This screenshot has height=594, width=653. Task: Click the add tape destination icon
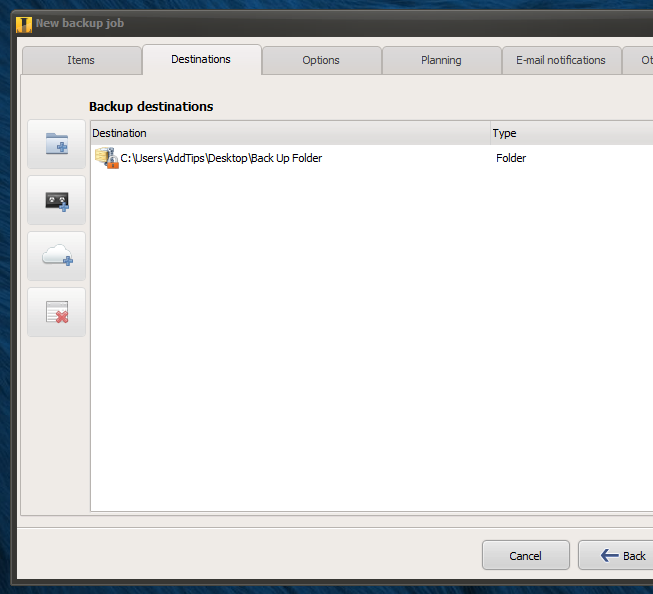tap(57, 200)
